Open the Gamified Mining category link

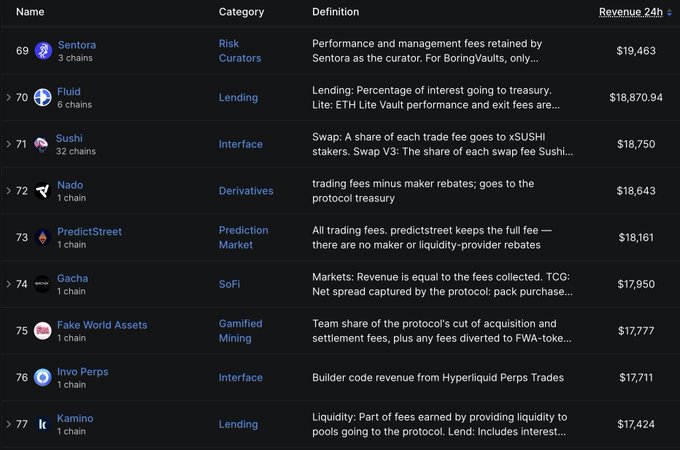pyautogui.click(x=241, y=331)
